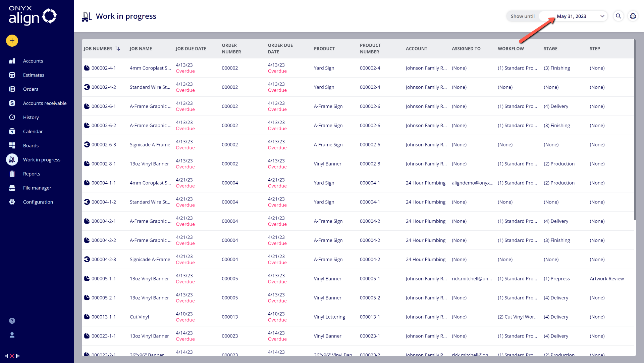Sort by Product column header
644x363 pixels.
coord(324,49)
